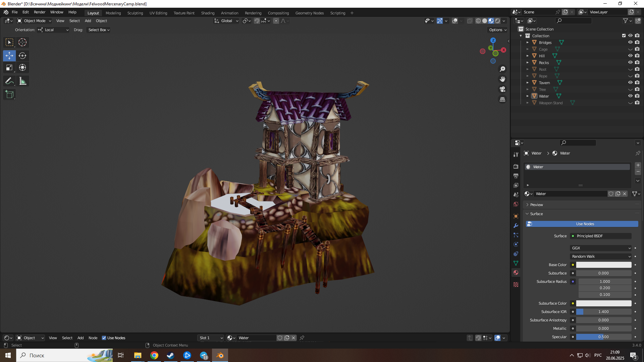Open the GGX distribution dropdown
This screenshot has height=362, width=644.
600,248
